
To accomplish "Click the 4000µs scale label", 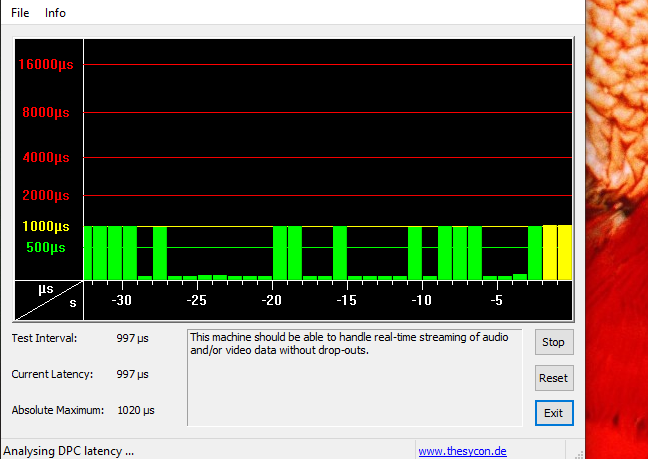I will [48, 158].
